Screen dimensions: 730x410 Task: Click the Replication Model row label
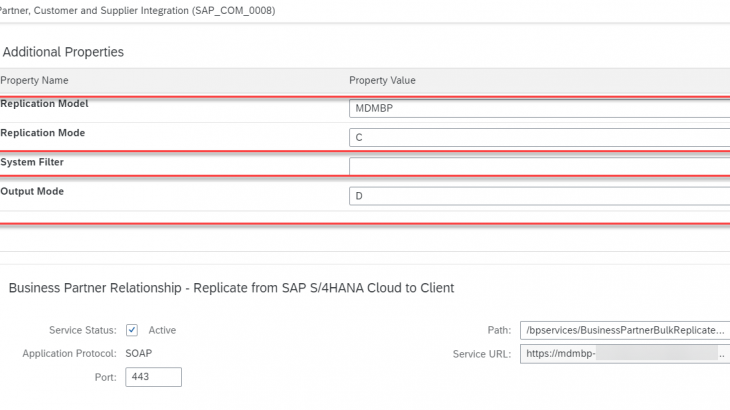point(45,104)
